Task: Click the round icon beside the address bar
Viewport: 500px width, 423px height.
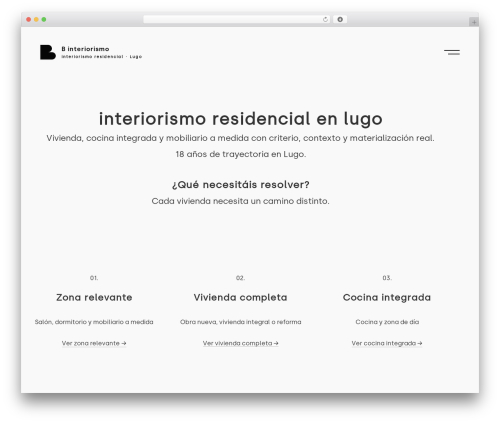Action: click(x=340, y=20)
